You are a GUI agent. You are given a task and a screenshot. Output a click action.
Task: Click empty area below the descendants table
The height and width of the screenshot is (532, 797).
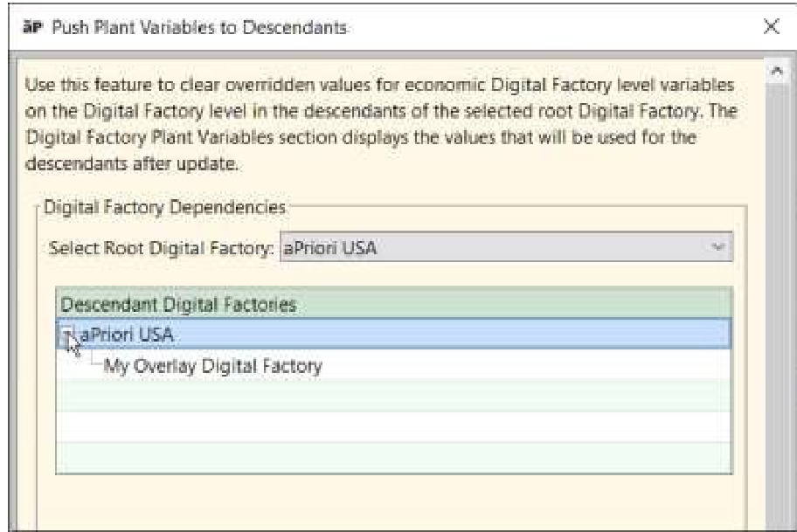coord(393,498)
